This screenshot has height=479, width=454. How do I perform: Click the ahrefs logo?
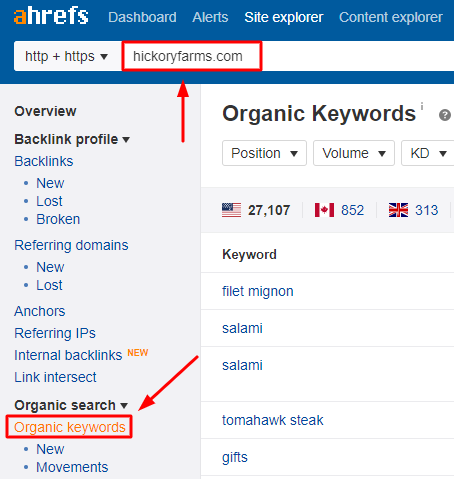(x=51, y=16)
